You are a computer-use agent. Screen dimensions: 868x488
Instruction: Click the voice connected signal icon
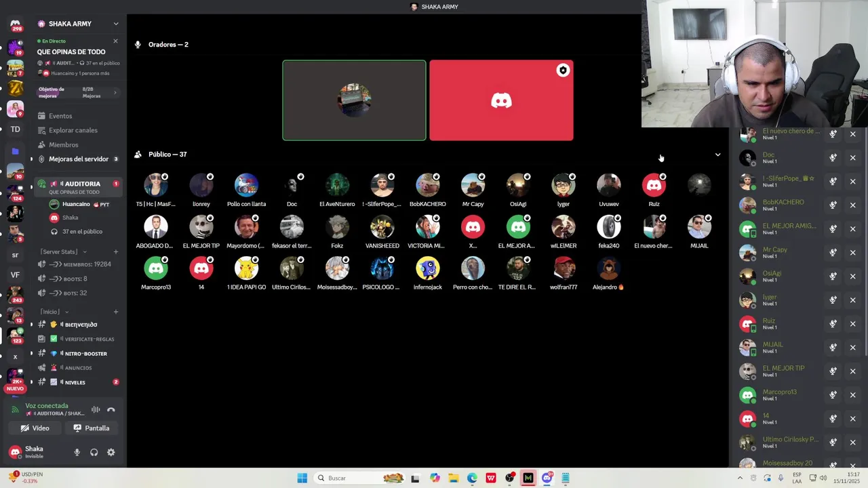(x=16, y=409)
